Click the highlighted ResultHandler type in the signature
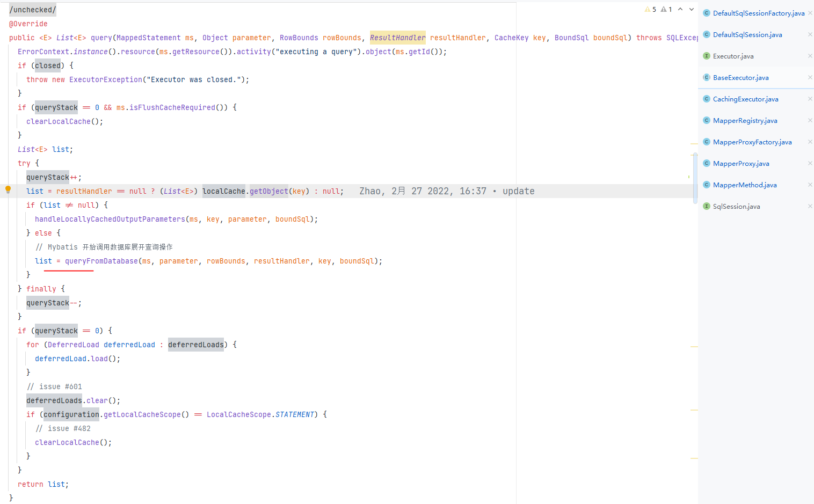 click(x=398, y=38)
